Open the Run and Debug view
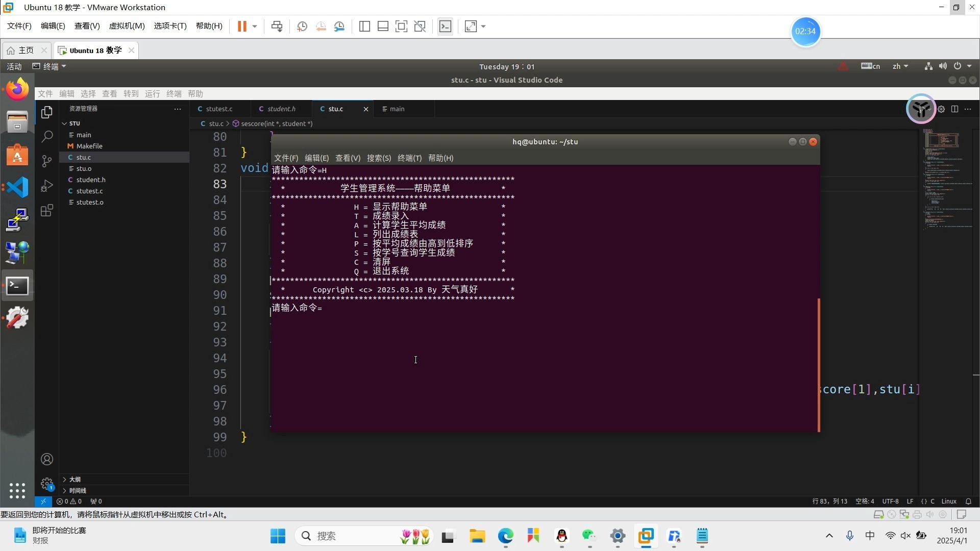The image size is (980, 551). click(47, 186)
